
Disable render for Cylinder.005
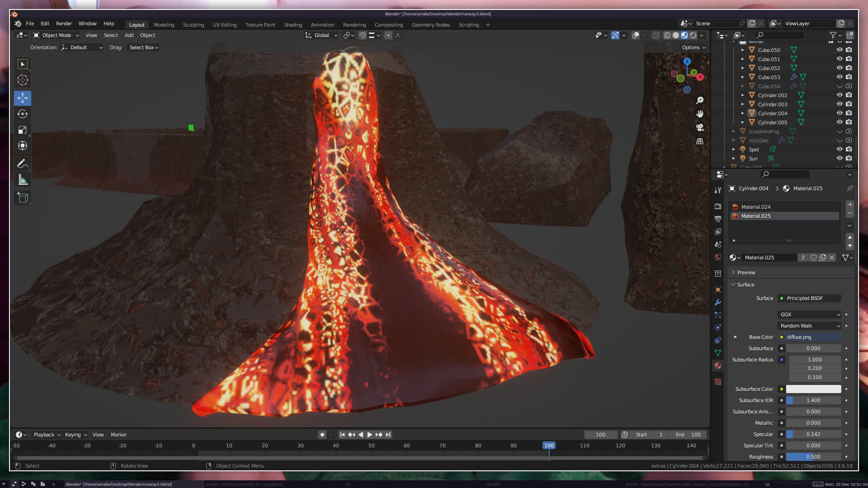click(849, 122)
